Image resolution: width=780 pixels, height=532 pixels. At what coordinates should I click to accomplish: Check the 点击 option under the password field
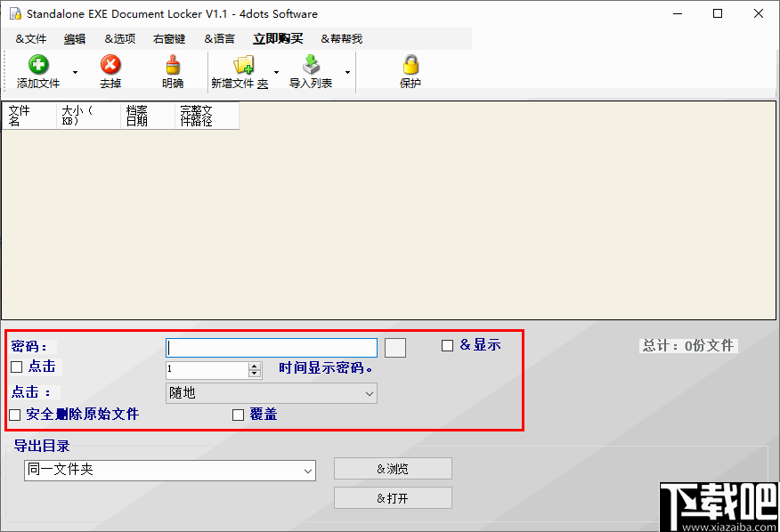(x=15, y=366)
